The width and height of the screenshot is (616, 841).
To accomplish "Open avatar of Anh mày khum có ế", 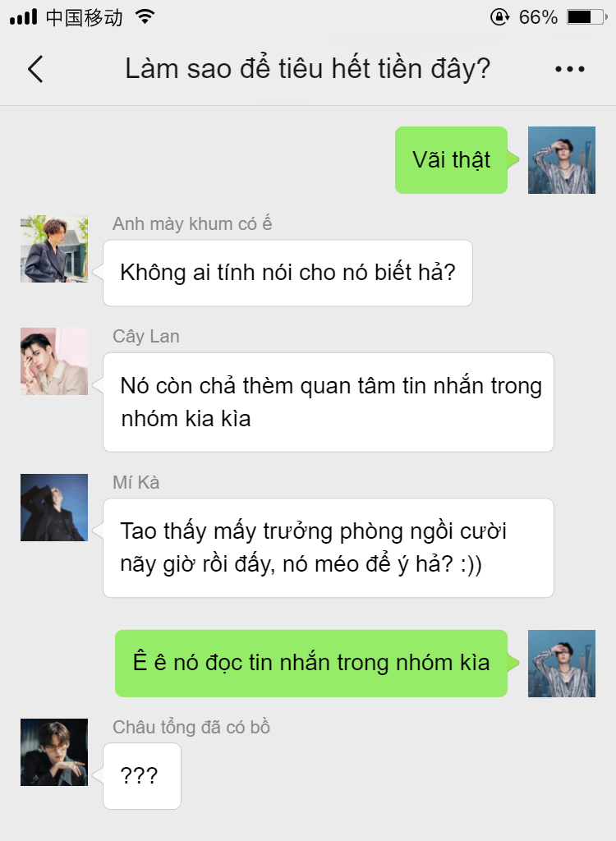I will coord(54,249).
